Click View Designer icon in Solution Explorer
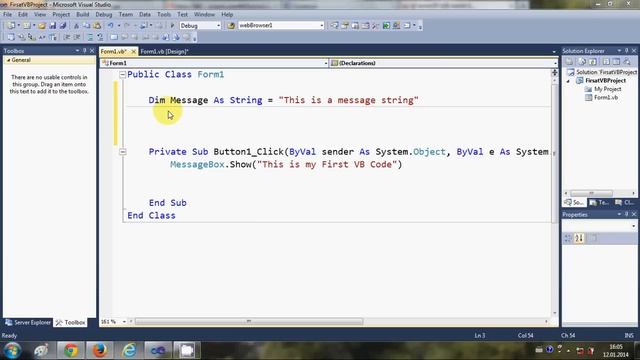The height and width of the screenshot is (360, 640). (x=616, y=62)
